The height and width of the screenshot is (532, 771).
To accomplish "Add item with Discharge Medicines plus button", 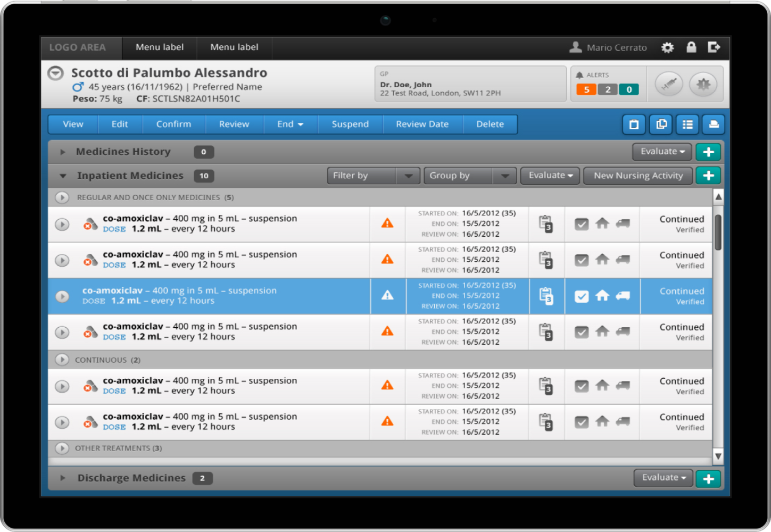I will point(708,478).
